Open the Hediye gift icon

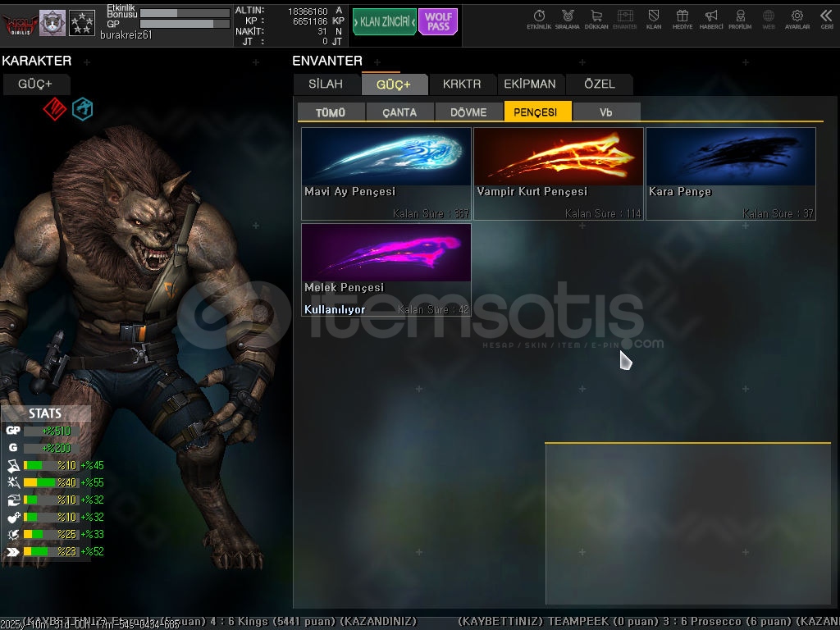682,20
